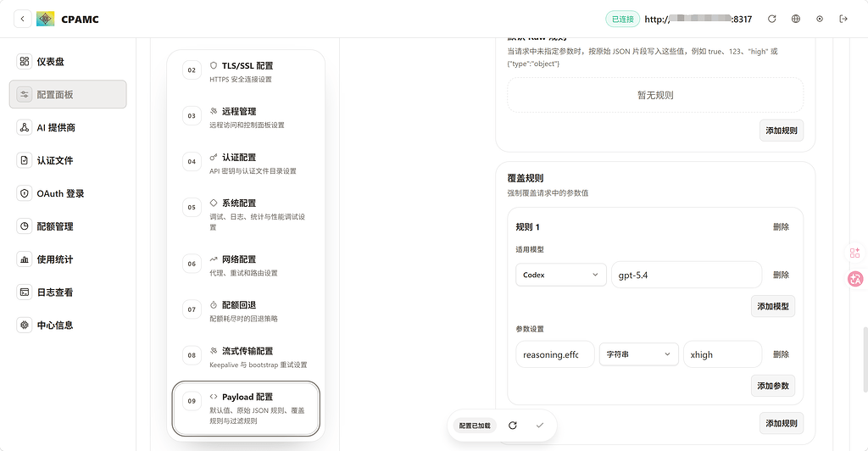The image size is (868, 451).
Task: Delete 规则 1 via its 删除 link
Action: (x=781, y=227)
